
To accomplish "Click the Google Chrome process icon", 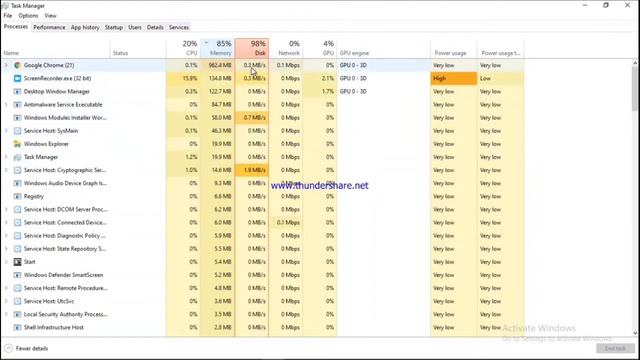I will [x=17, y=65].
